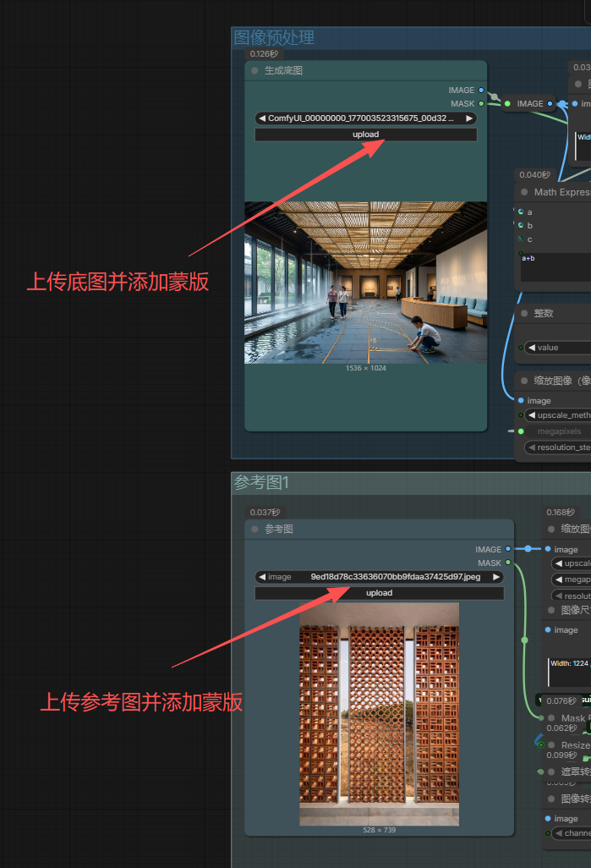Toggle collapse dot on Resize node
591x868 pixels.
(551, 745)
